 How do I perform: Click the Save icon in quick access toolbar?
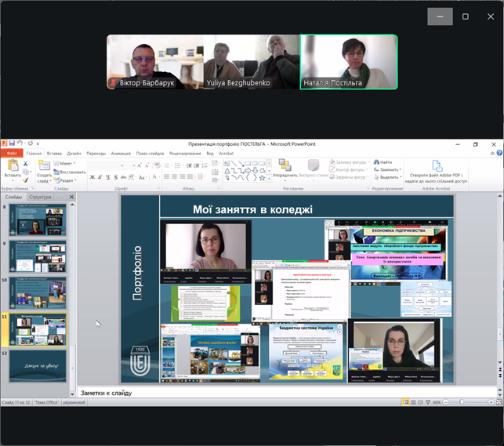pos(12,143)
